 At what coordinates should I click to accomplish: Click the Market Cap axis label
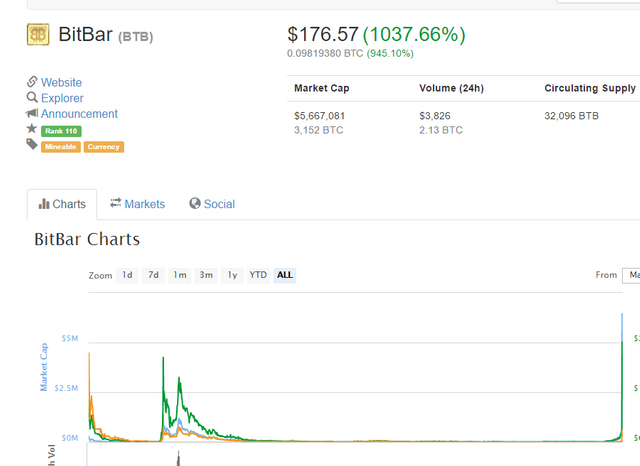click(x=44, y=367)
